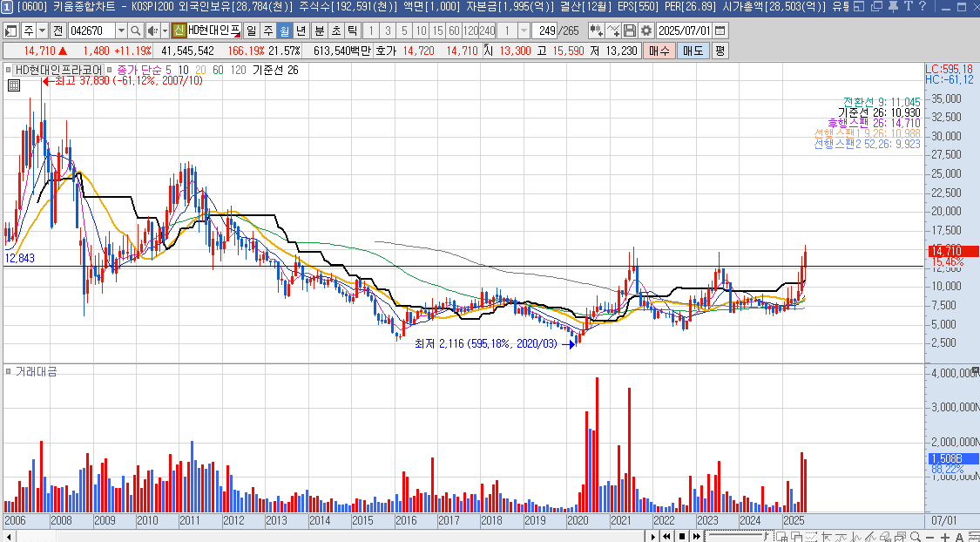Click the add line indicator icon

[613, 30]
